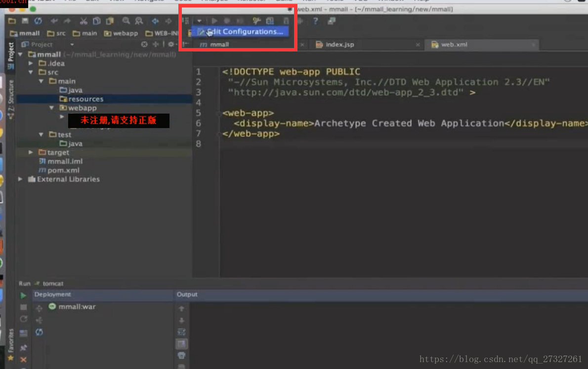Click mmall breadcrumb in navigation bar
The height and width of the screenshot is (369, 588).
pos(25,34)
